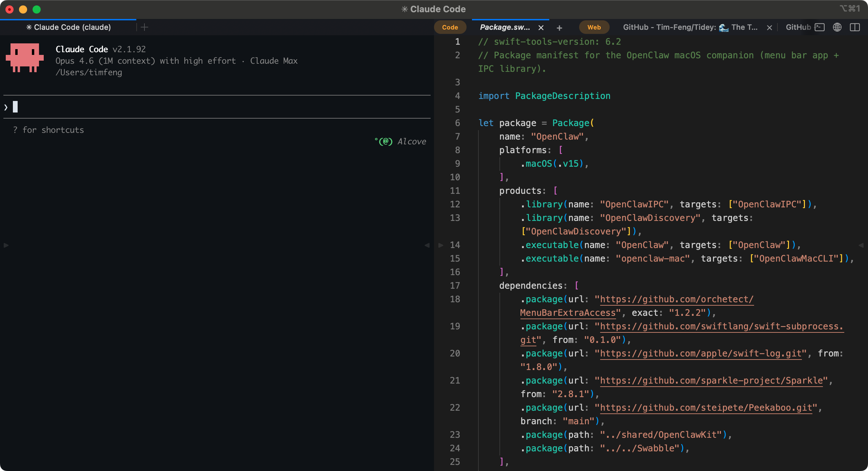
Task: Select the Code badge on the Package.swift tab
Action: 450,27
